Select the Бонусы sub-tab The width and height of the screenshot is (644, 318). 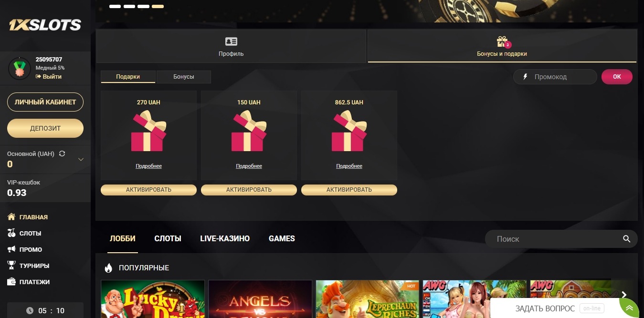(184, 77)
